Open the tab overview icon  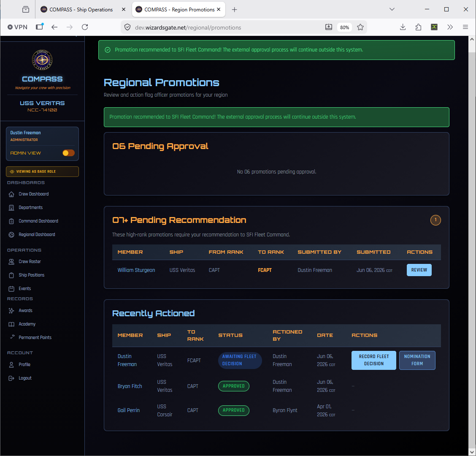(x=26, y=9)
